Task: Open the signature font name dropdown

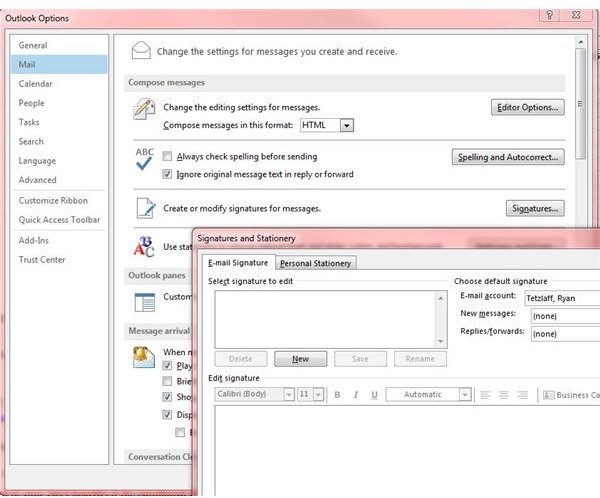Action: point(289,394)
